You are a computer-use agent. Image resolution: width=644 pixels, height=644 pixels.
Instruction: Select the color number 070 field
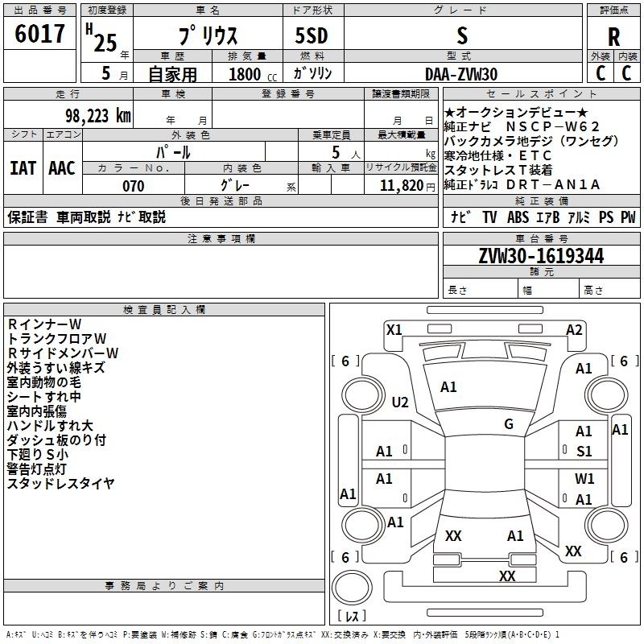click(x=134, y=186)
